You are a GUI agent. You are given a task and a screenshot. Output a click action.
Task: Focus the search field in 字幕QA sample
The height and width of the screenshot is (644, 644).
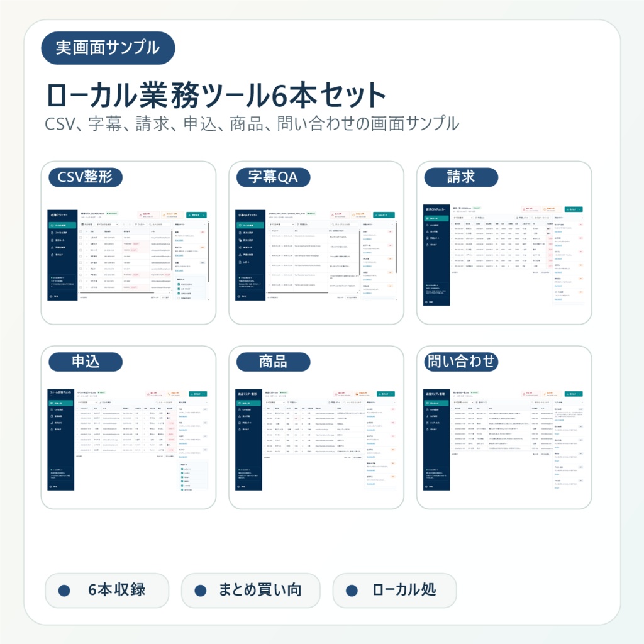344,225
